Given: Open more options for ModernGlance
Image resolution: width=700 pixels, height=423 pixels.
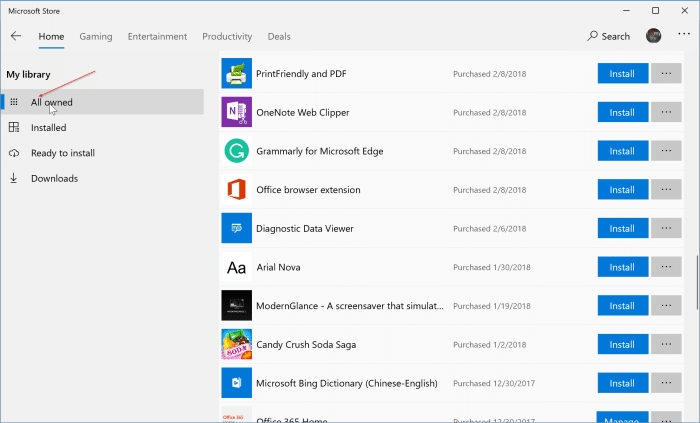Looking at the screenshot, I should 666,306.
